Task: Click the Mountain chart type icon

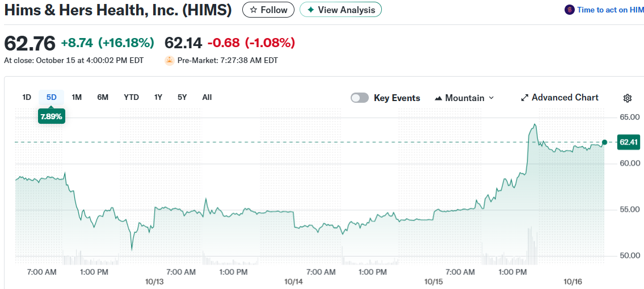Action: [x=438, y=98]
